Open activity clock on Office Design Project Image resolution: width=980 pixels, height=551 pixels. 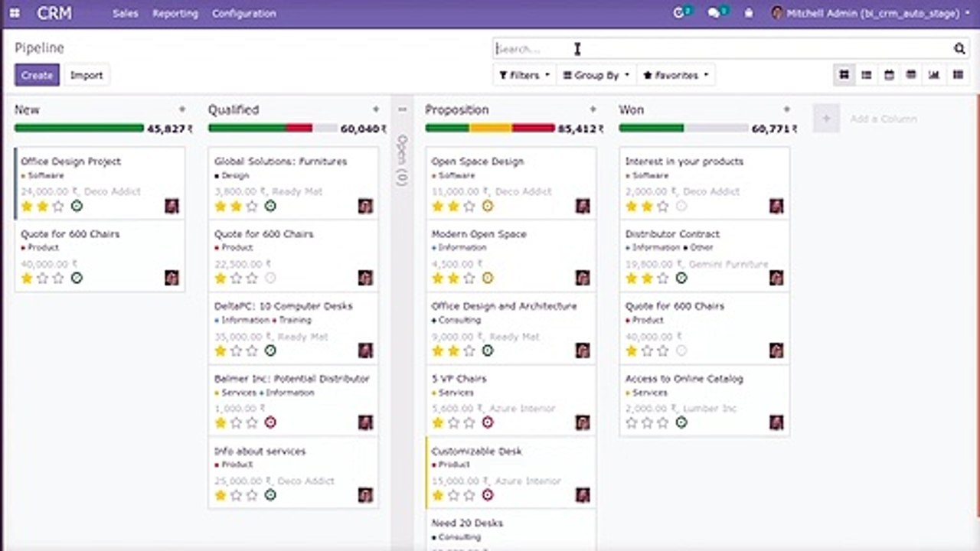tap(77, 206)
